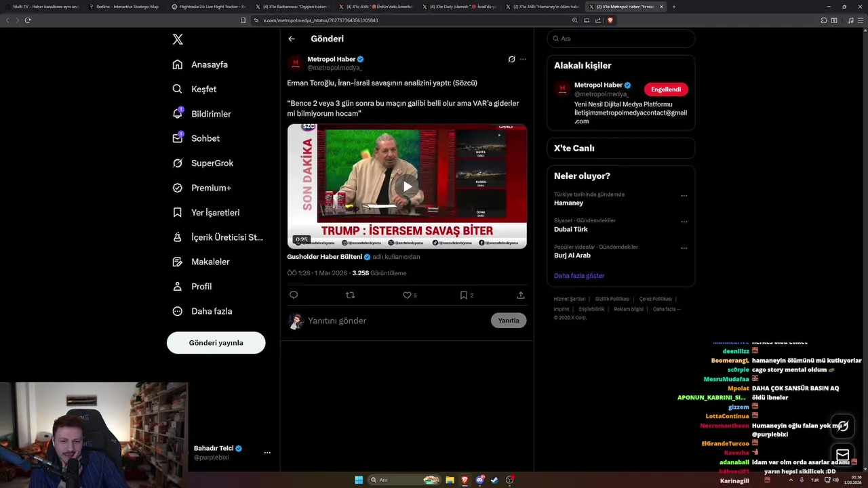Open Keşfet explore page

coord(195,89)
